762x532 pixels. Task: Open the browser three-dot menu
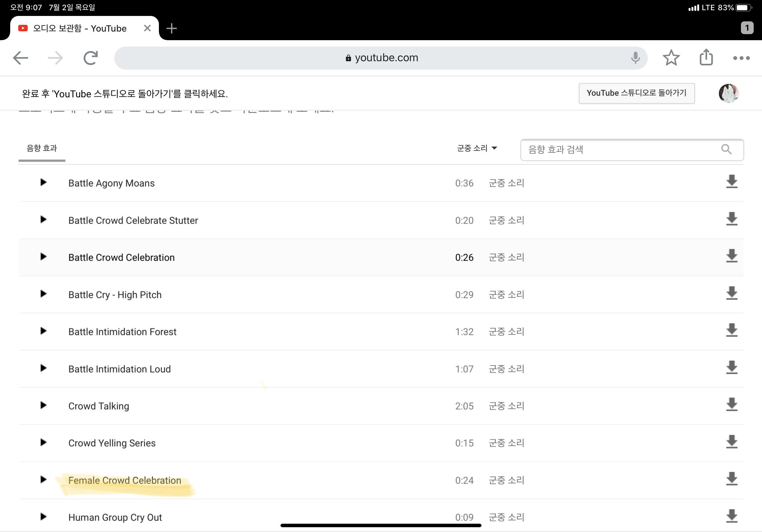741,58
